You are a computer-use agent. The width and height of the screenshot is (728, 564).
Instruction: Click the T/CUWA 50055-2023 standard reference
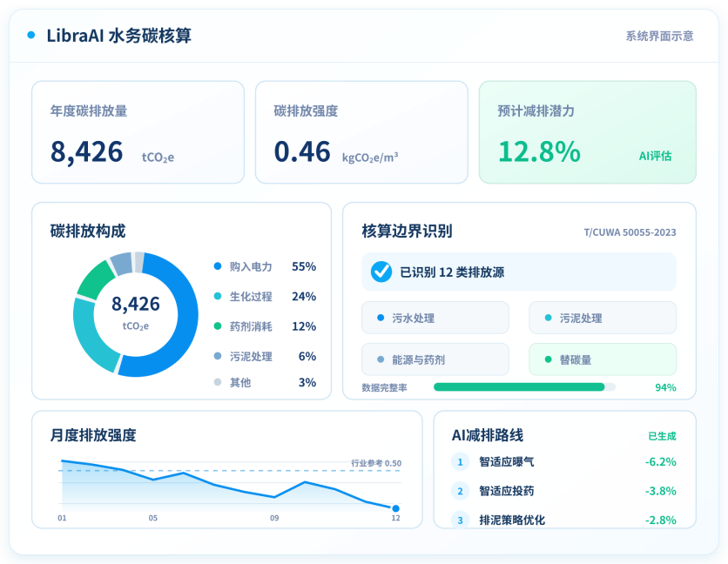click(x=630, y=232)
